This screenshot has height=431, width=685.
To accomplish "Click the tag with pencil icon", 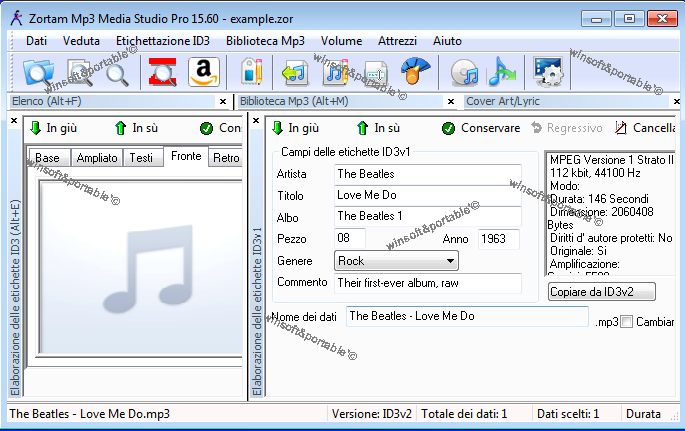I will tap(252, 72).
